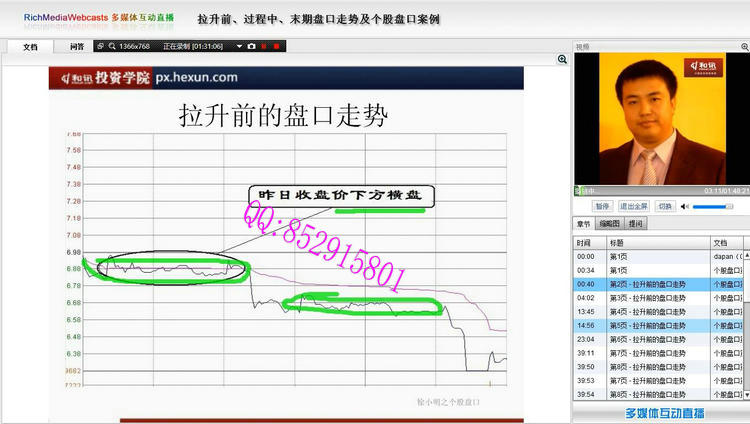Mute the speaker volume icon
The image size is (750, 424).
(x=685, y=206)
